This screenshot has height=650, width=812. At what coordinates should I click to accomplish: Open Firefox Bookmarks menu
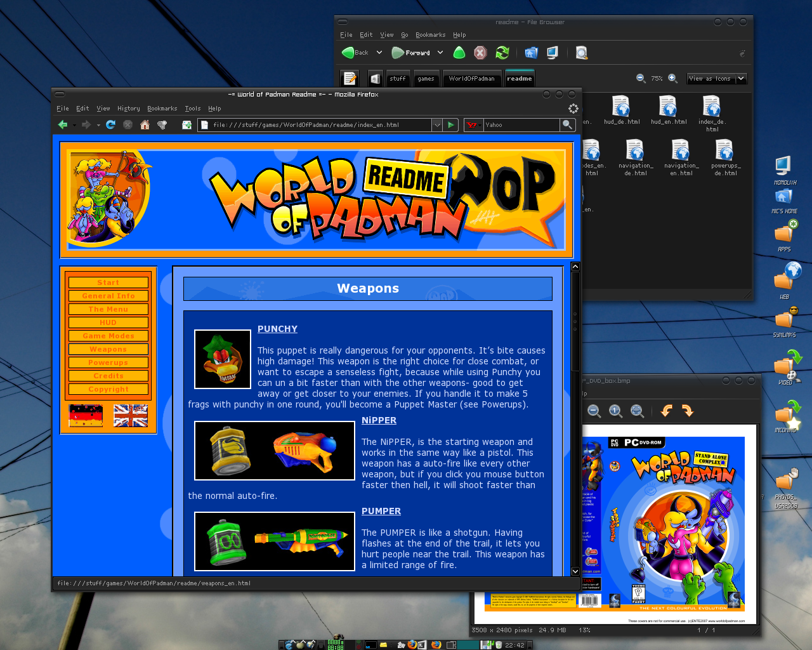pos(162,109)
